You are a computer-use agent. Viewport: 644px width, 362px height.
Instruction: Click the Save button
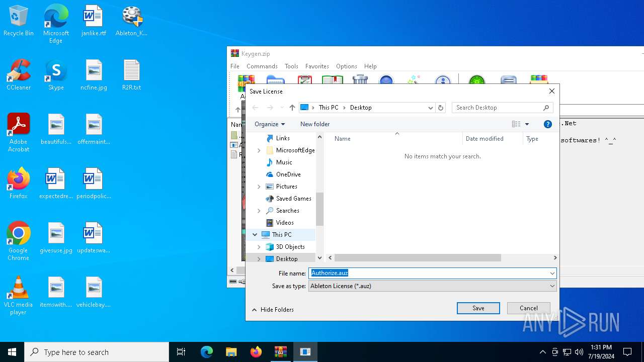click(478, 308)
